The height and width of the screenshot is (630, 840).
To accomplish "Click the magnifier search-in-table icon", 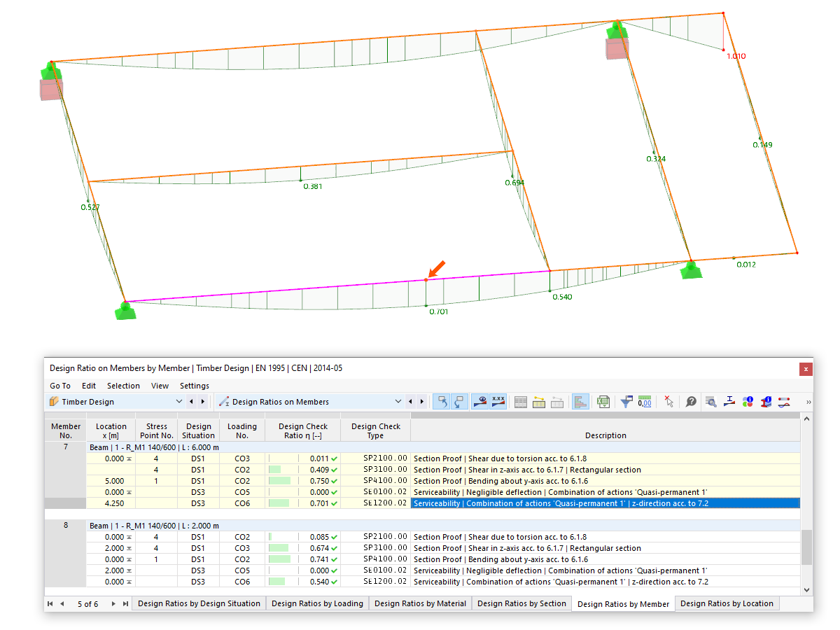I will tap(711, 401).
